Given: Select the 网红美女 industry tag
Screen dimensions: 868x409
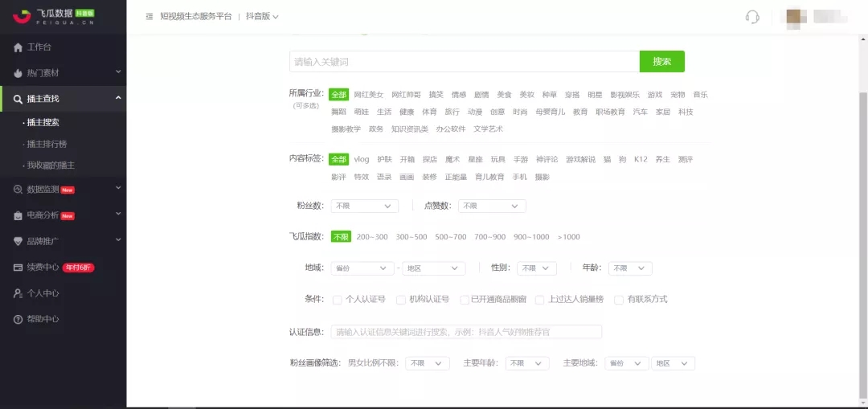Looking at the screenshot, I should [x=369, y=95].
